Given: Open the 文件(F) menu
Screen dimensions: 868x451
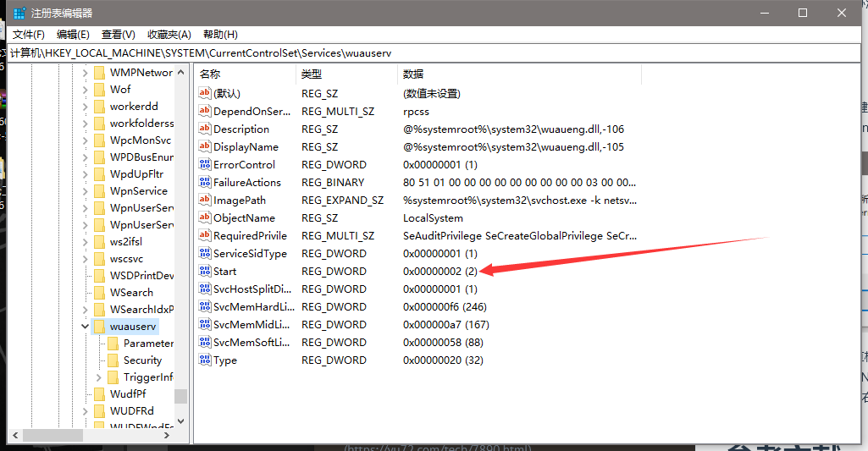Looking at the screenshot, I should coord(29,35).
